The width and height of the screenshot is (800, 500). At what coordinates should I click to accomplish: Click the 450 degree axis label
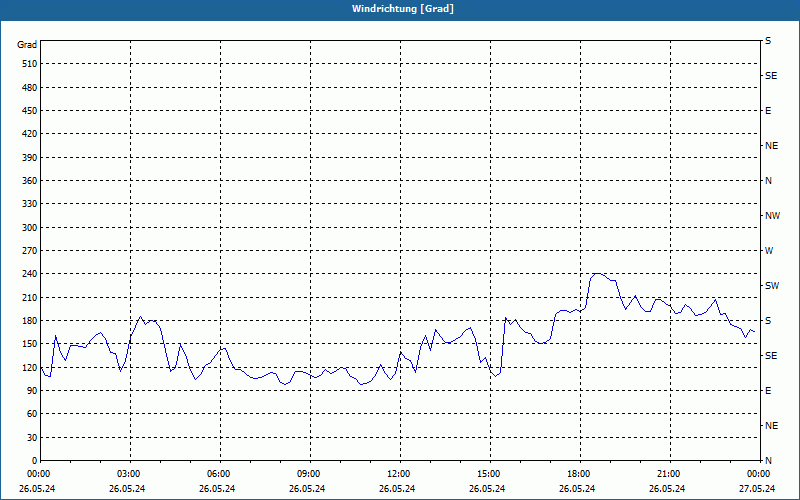[x=30, y=111]
